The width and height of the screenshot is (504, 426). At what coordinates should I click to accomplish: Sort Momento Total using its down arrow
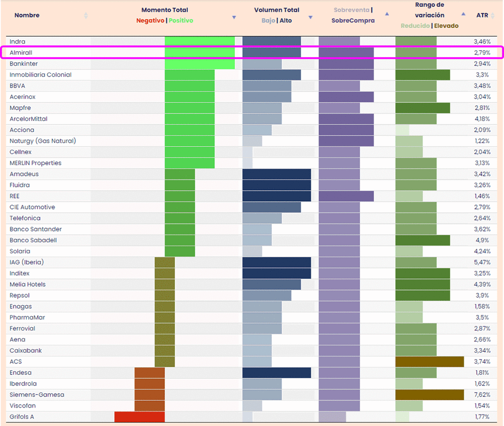[x=234, y=17]
